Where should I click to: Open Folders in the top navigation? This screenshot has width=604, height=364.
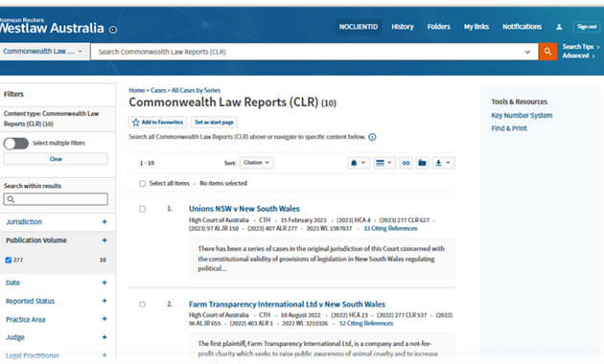point(438,27)
